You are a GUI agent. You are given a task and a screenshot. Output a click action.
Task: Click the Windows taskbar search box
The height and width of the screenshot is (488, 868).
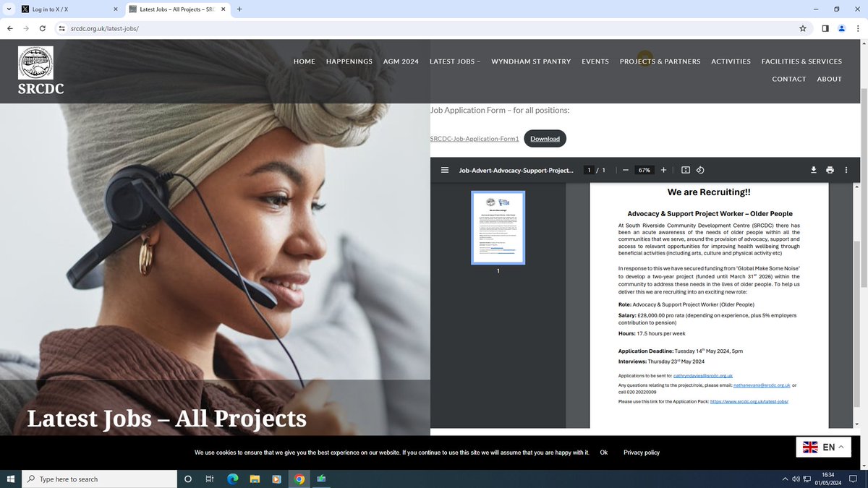99,479
